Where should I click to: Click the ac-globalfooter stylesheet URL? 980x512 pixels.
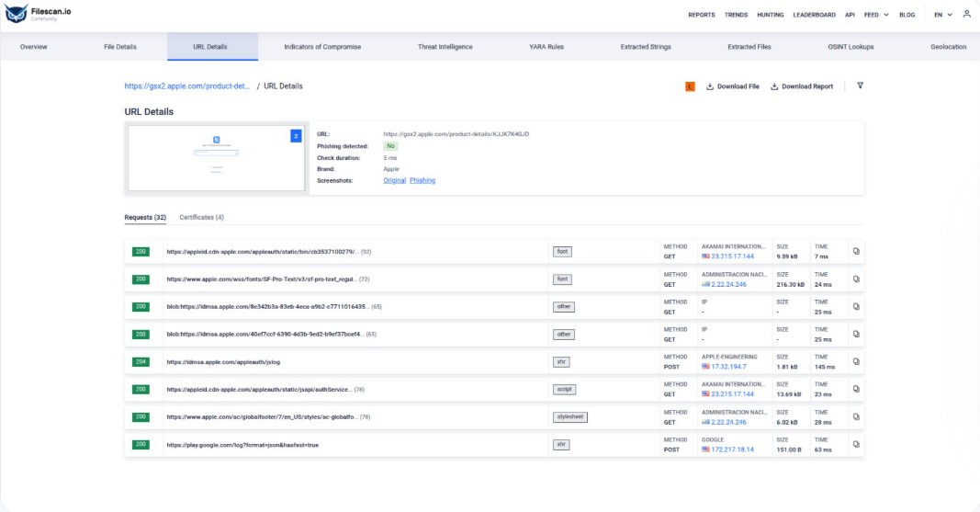point(262,417)
